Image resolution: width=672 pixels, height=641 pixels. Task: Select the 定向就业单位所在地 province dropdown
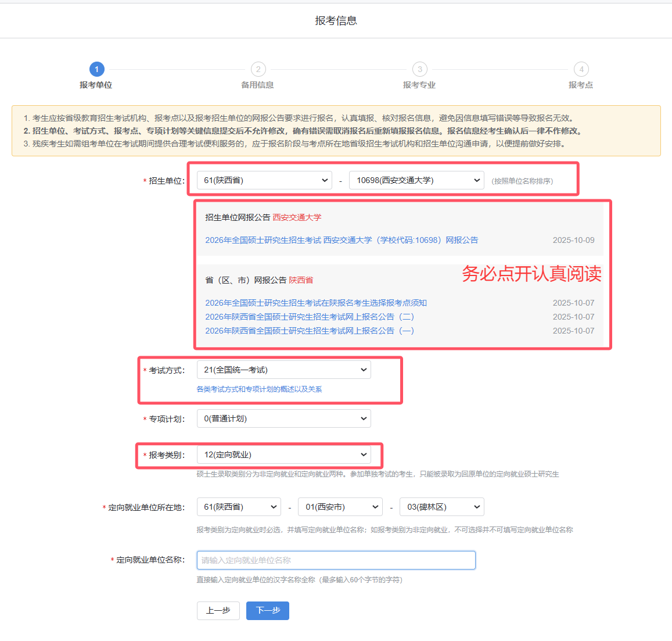click(x=239, y=507)
